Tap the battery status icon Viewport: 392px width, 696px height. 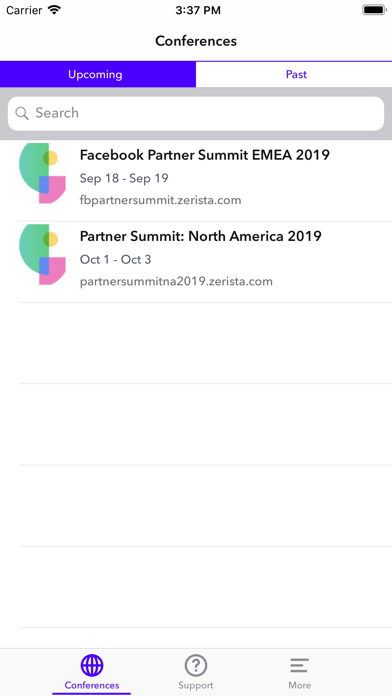(374, 10)
